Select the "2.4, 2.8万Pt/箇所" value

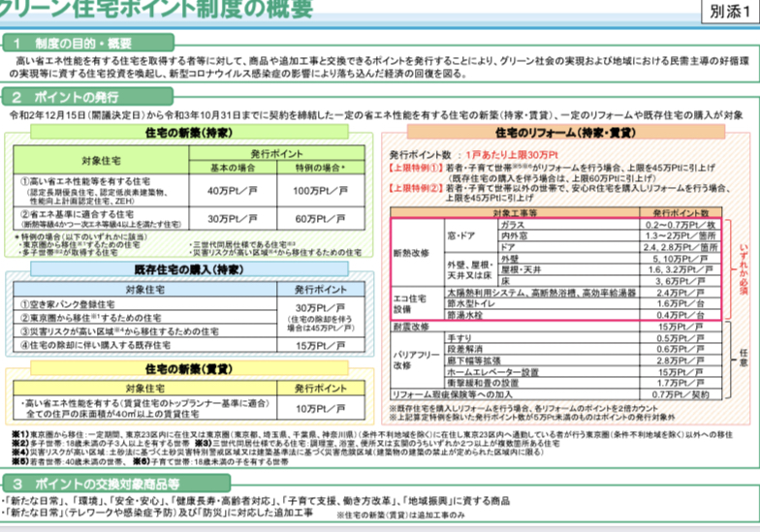coord(681,247)
